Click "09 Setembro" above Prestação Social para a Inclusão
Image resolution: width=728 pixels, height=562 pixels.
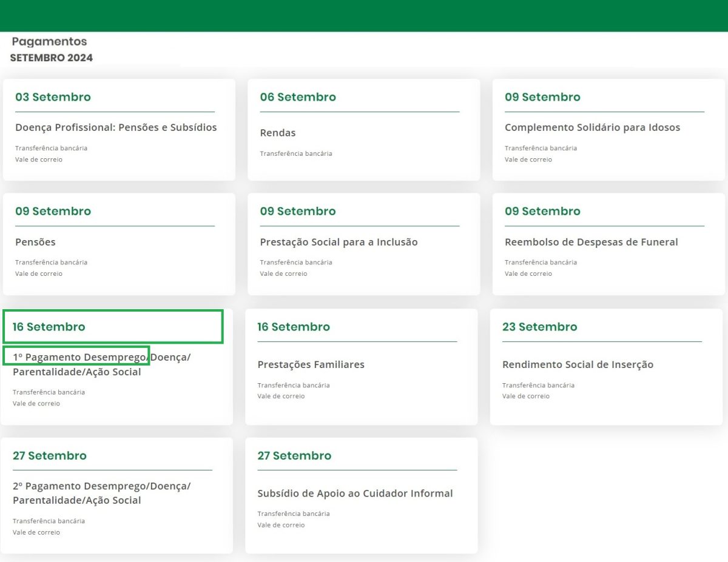click(298, 212)
